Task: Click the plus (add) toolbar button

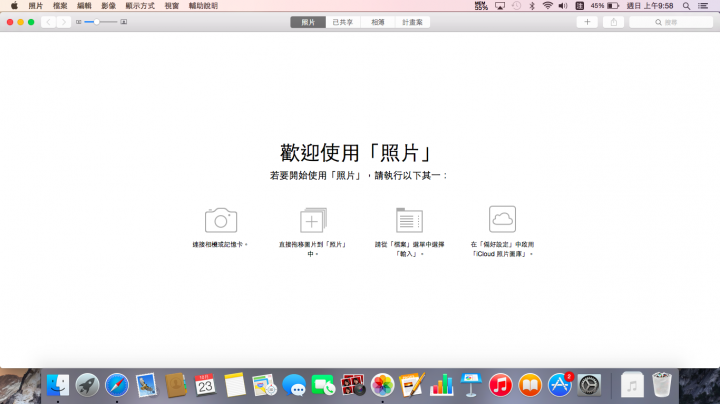Action: click(x=587, y=22)
